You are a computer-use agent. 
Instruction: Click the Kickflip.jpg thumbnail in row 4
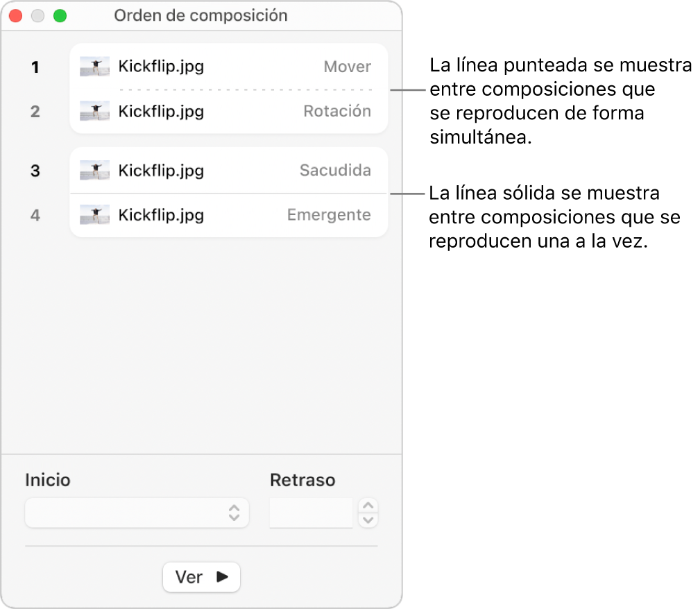[x=94, y=215]
